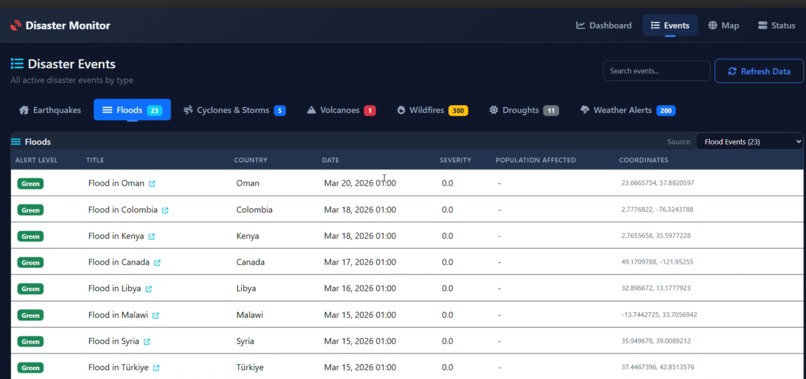Open the Dashboard page

point(603,25)
